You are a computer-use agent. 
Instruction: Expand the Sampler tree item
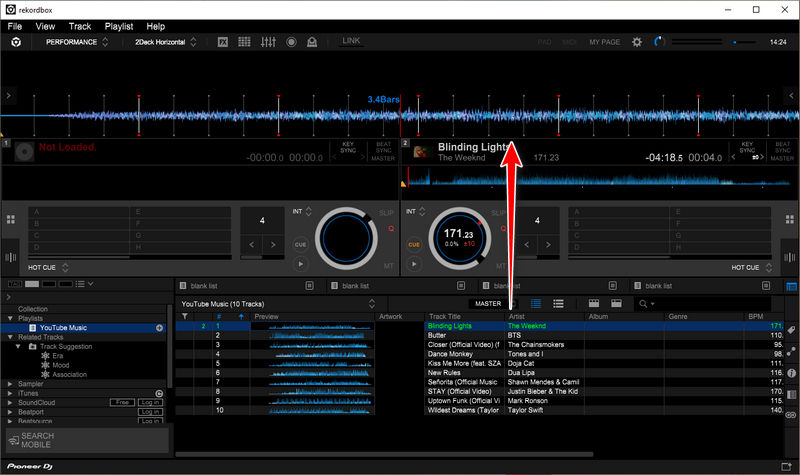click(x=10, y=384)
